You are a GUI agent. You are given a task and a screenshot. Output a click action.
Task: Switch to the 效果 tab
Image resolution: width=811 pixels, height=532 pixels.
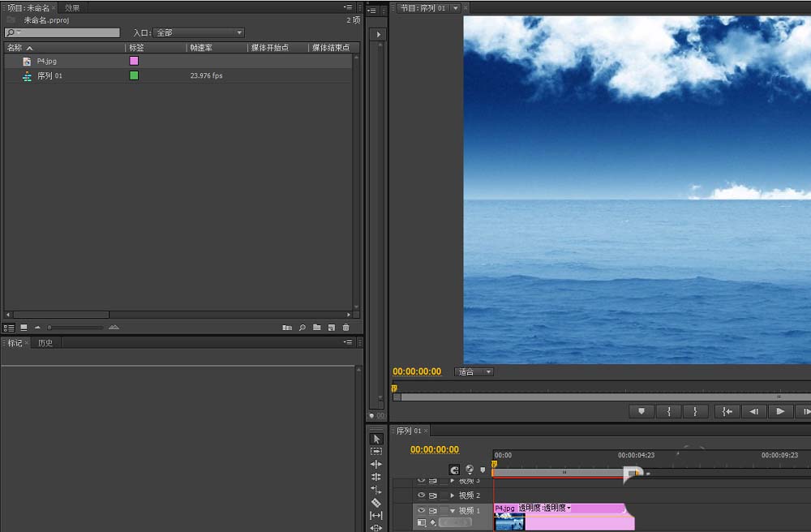[72, 7]
